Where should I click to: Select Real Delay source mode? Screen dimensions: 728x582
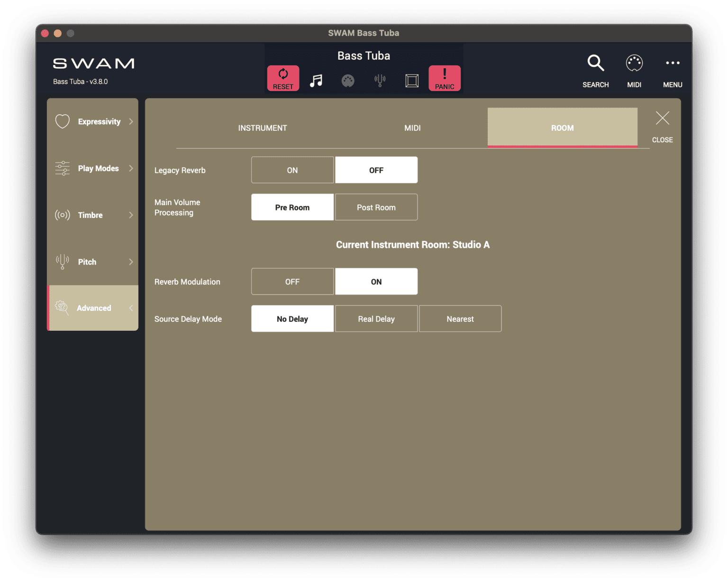(376, 318)
